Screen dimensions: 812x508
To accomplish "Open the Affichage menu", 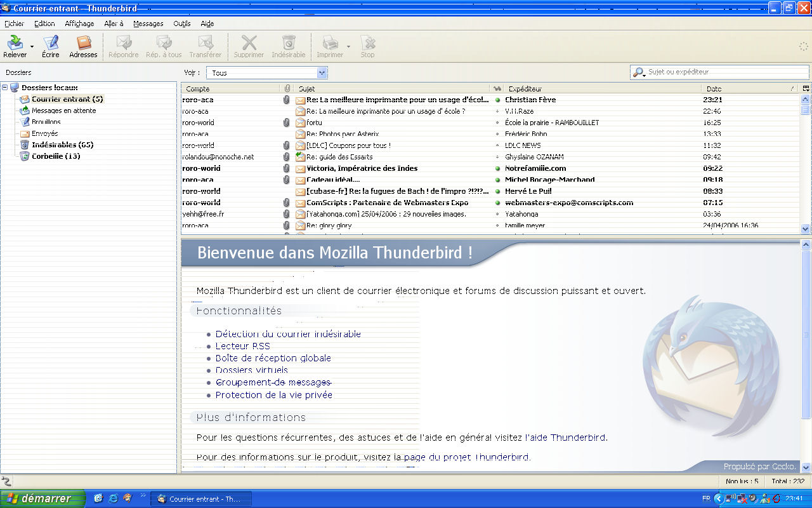I will tap(79, 23).
